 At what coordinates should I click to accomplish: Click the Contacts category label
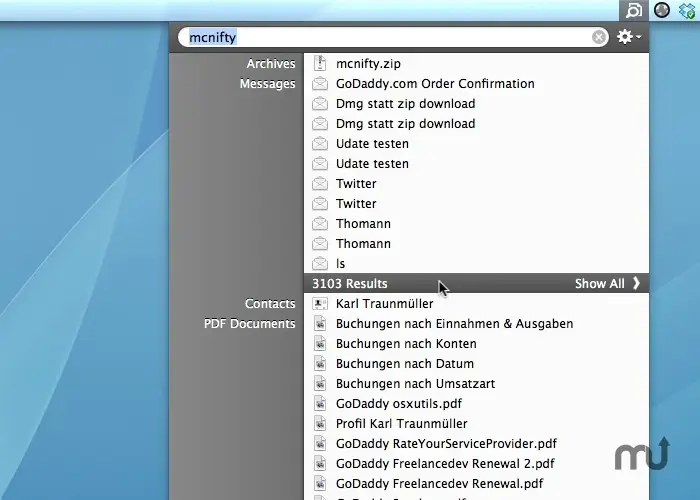(270, 304)
